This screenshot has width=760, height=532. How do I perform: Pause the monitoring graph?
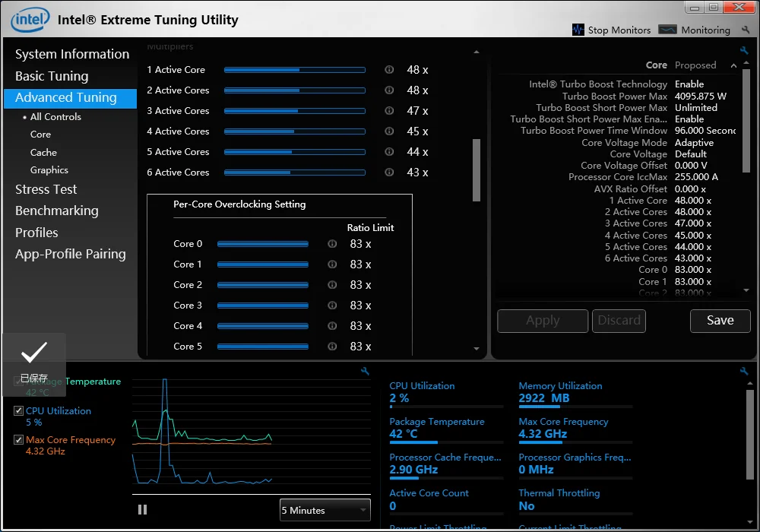142,510
